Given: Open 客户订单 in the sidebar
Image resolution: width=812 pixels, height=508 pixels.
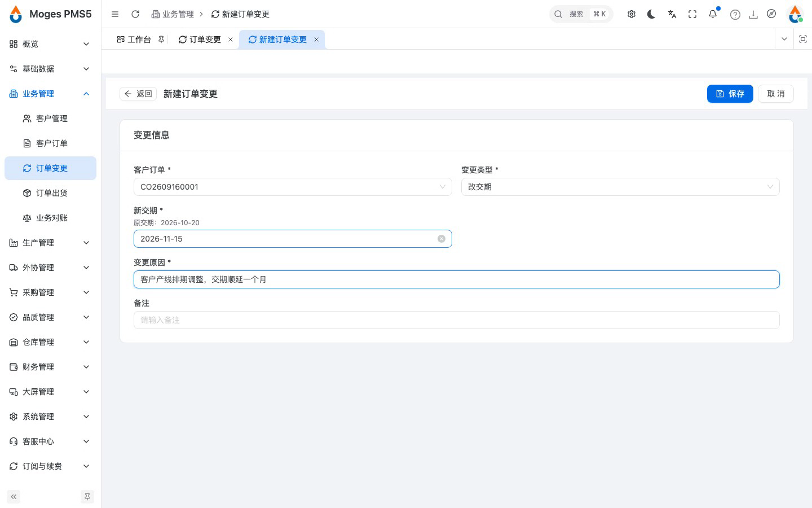Looking at the screenshot, I should pyautogui.click(x=50, y=143).
